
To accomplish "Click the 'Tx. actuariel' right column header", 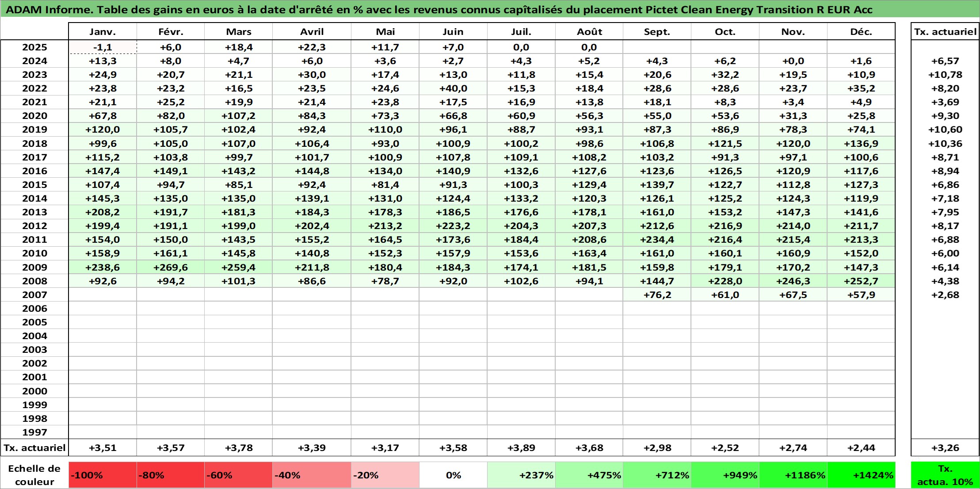I will (945, 31).
